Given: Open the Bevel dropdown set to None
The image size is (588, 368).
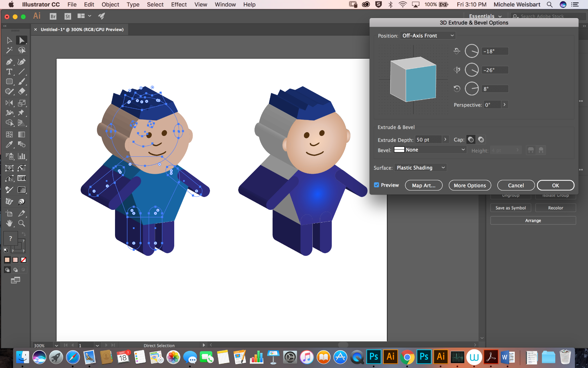Looking at the screenshot, I should 430,150.
